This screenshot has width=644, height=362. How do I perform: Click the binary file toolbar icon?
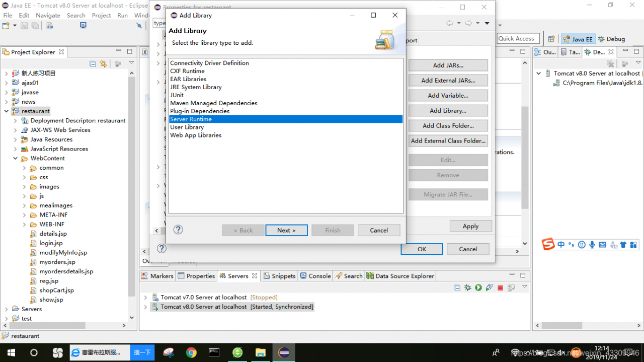pos(50,26)
